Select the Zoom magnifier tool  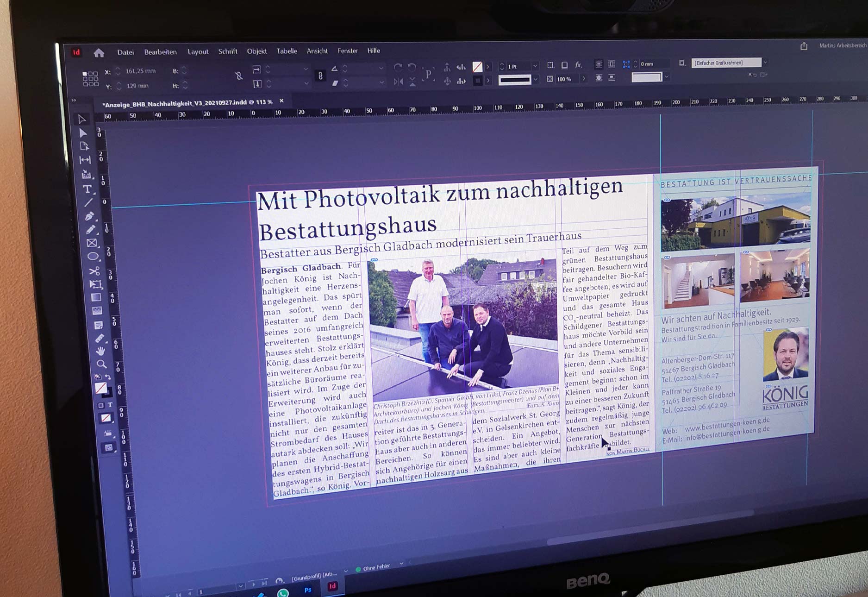[101, 364]
